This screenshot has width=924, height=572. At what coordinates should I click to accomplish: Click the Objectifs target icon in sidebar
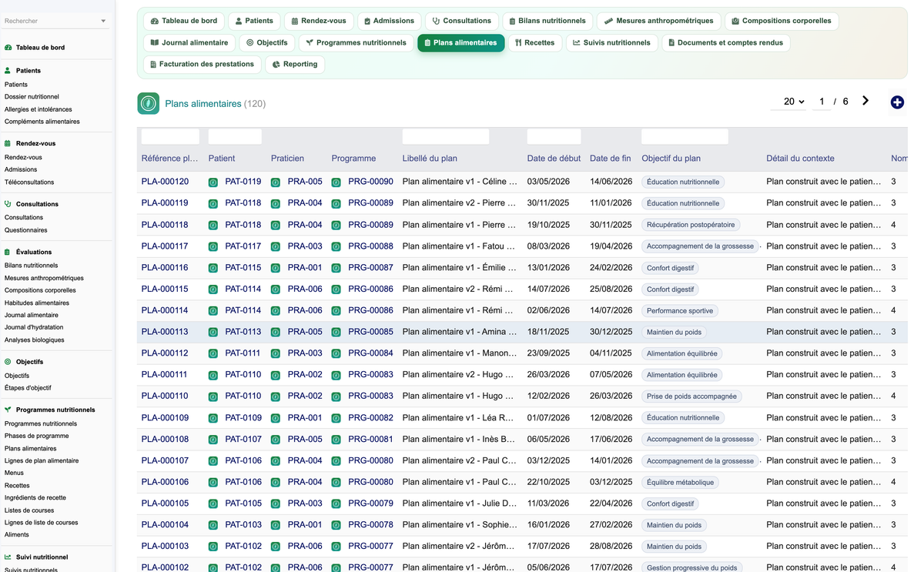coord(8,362)
